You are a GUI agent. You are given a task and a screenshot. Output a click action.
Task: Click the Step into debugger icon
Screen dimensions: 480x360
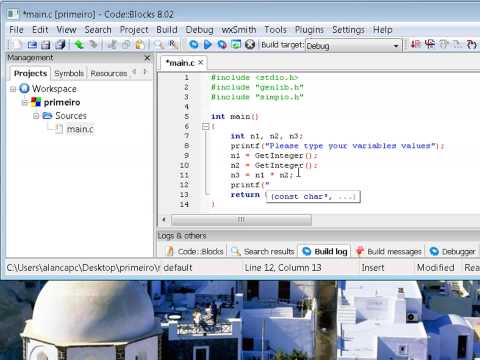471,44
